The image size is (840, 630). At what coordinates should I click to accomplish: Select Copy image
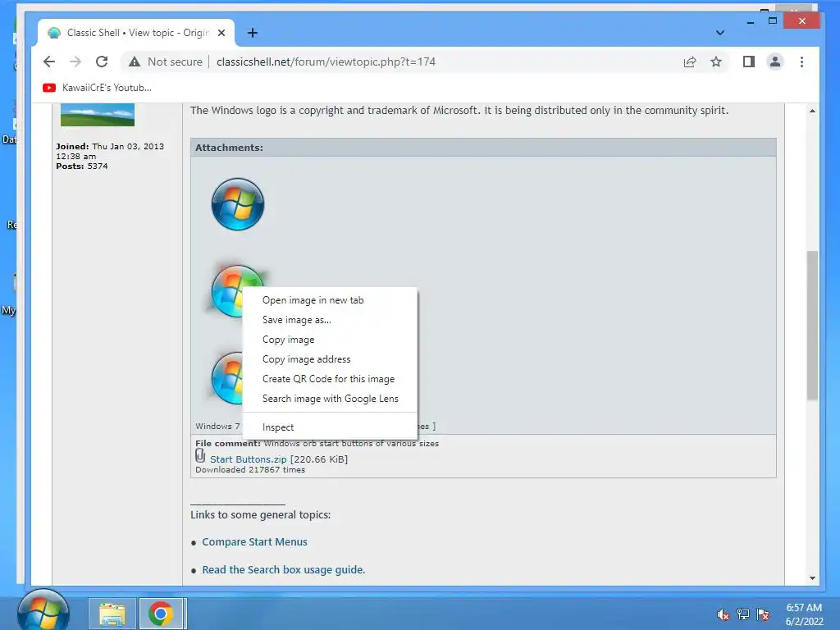pos(330,340)
